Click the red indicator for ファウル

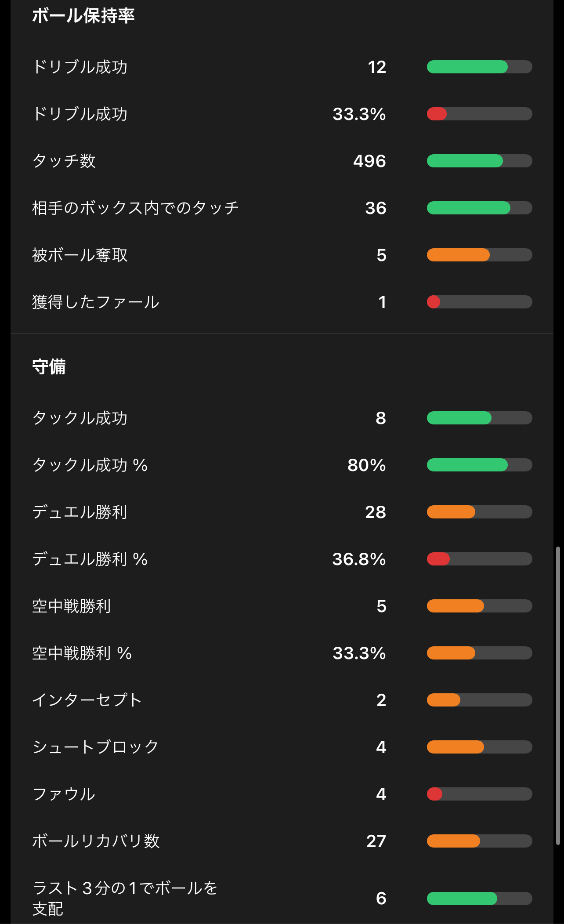coord(434,794)
